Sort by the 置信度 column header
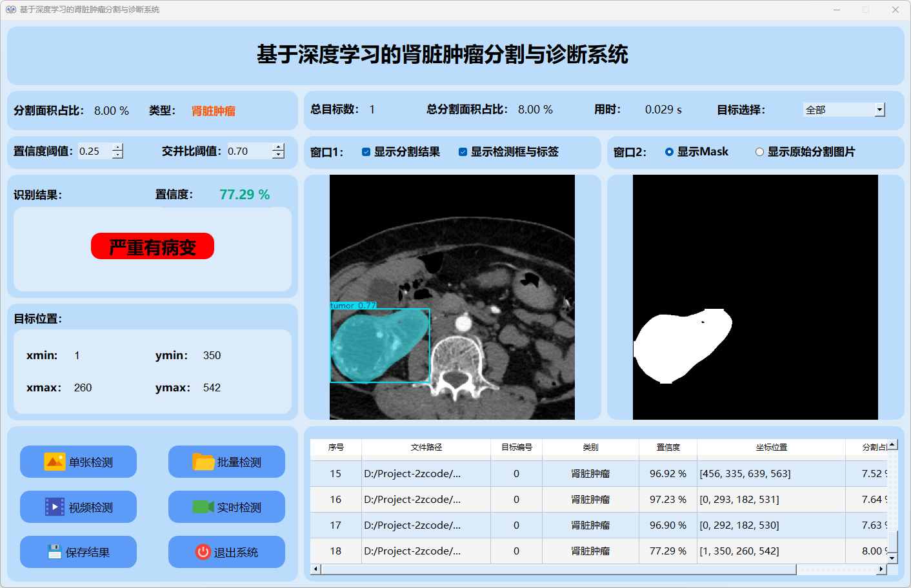 click(668, 447)
